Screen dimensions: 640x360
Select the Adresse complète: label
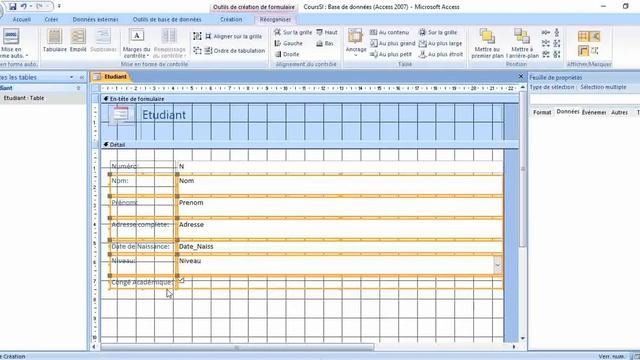point(142,229)
